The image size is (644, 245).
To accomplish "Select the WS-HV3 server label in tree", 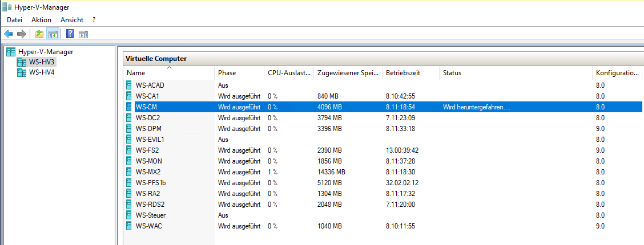I will pyautogui.click(x=42, y=62).
